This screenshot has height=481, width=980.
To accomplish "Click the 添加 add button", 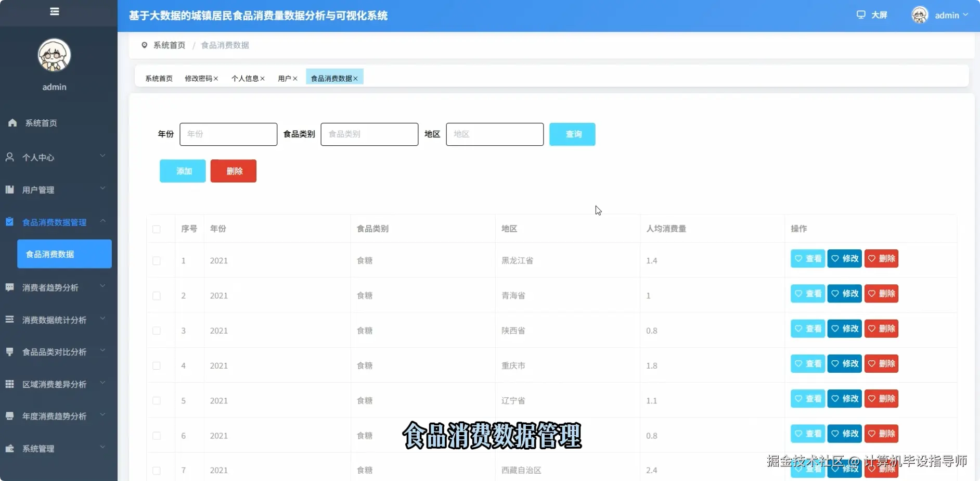I will click(x=183, y=171).
